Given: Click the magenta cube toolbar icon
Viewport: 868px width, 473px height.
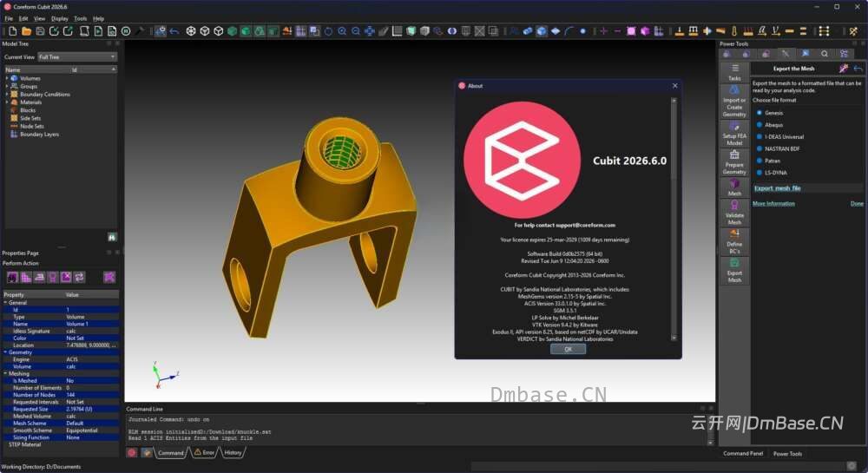Looking at the screenshot, I should pos(645,31).
